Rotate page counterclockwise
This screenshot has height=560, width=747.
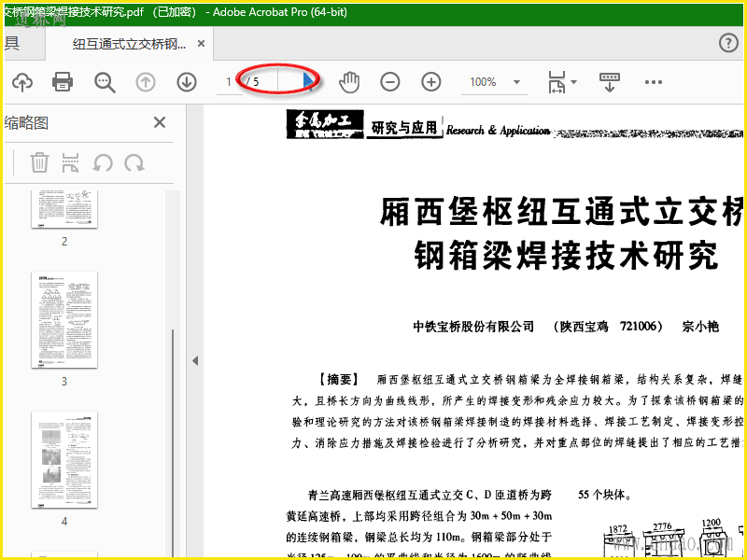(103, 163)
